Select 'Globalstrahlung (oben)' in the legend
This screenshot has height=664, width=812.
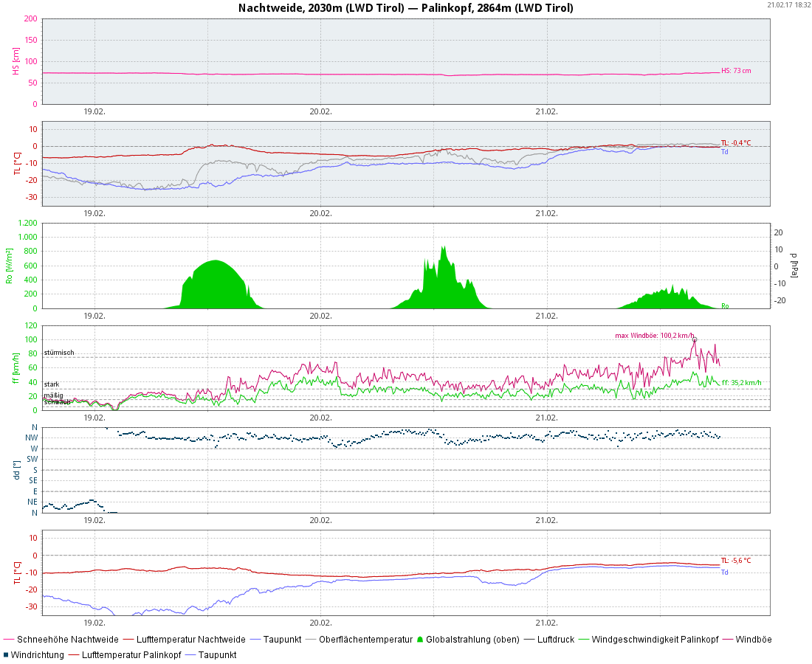pyautogui.click(x=472, y=640)
